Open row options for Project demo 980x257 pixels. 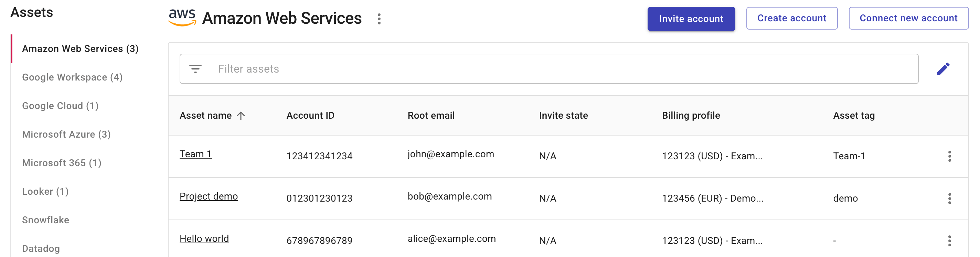tap(949, 198)
